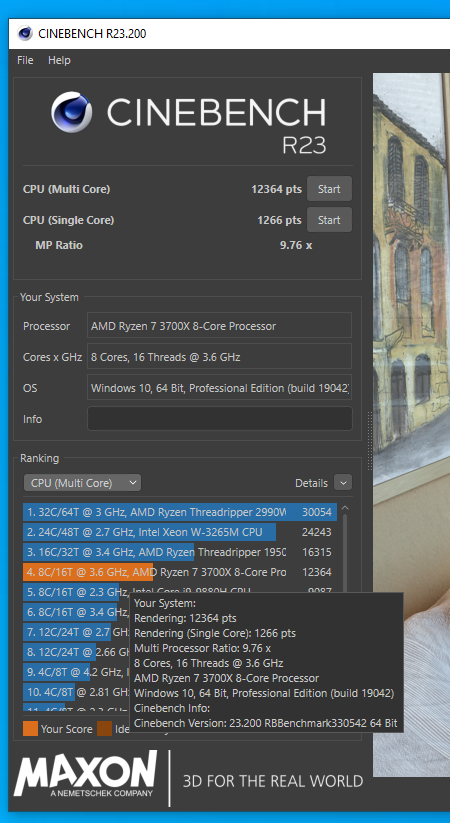Click the orange Your Score legend swatch

[x=30, y=729]
